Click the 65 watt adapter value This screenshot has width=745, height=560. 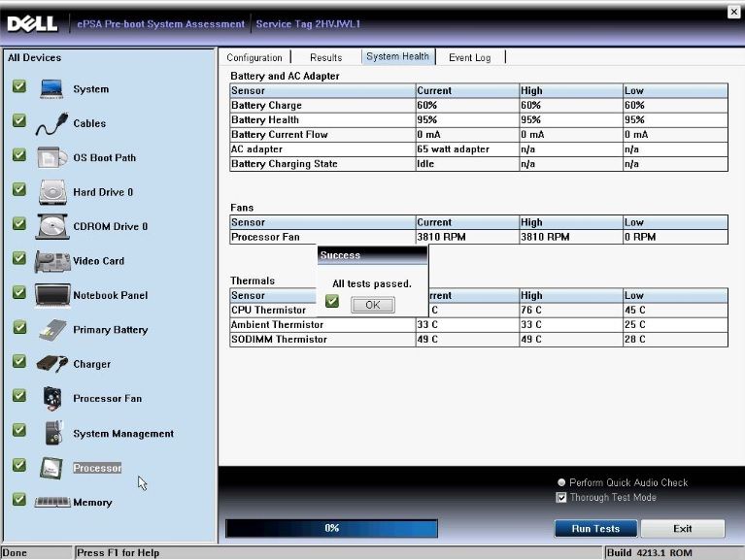453,149
